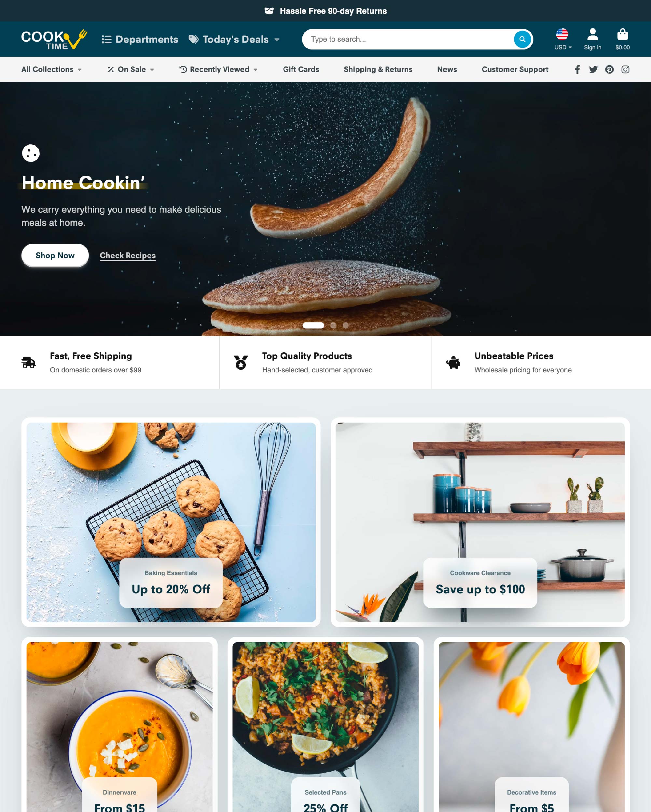Click the Instagram social icon

tap(625, 69)
